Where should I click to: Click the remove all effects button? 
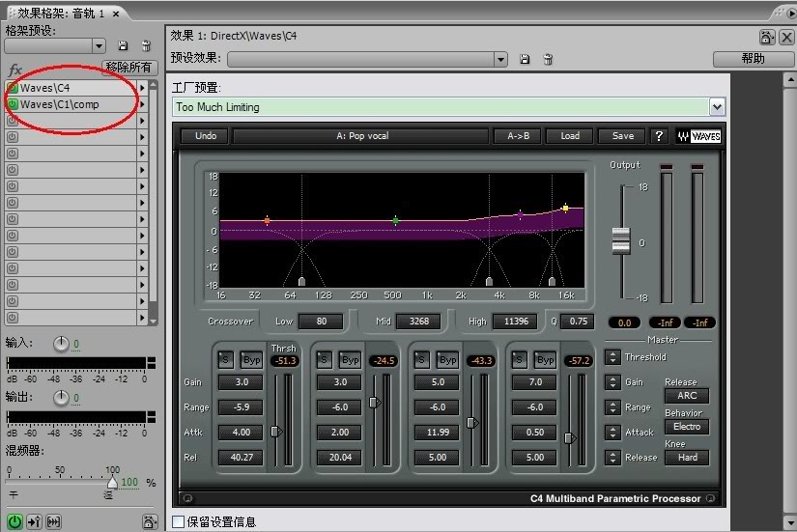coord(129,67)
